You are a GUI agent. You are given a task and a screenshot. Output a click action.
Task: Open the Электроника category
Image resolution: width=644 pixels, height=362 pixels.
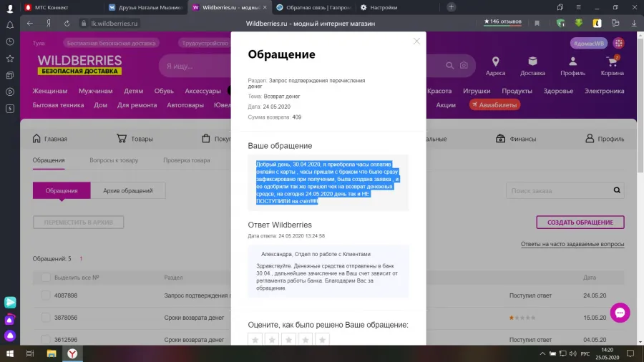coord(604,91)
